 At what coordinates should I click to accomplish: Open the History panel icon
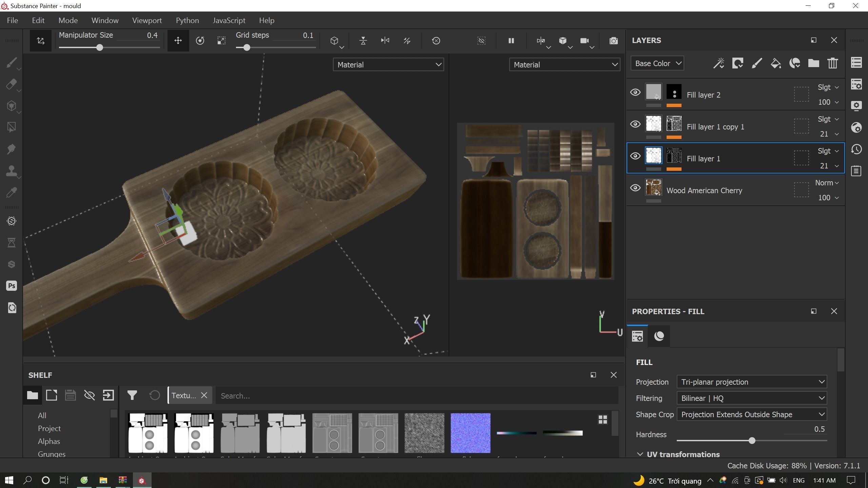856,149
